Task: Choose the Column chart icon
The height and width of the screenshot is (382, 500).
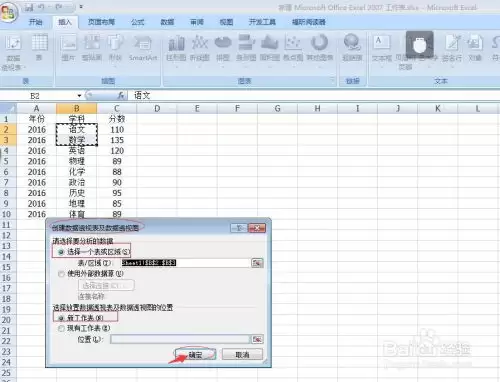Action: (176, 49)
